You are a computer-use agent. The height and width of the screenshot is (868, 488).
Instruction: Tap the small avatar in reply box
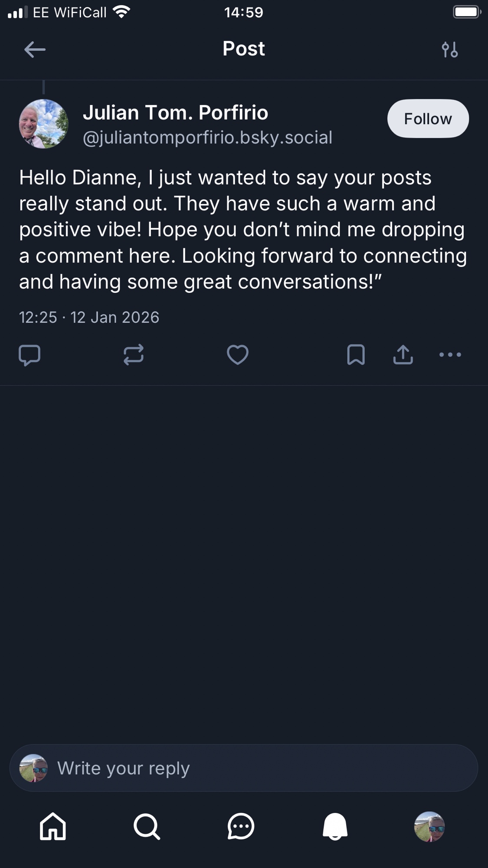tap(33, 768)
